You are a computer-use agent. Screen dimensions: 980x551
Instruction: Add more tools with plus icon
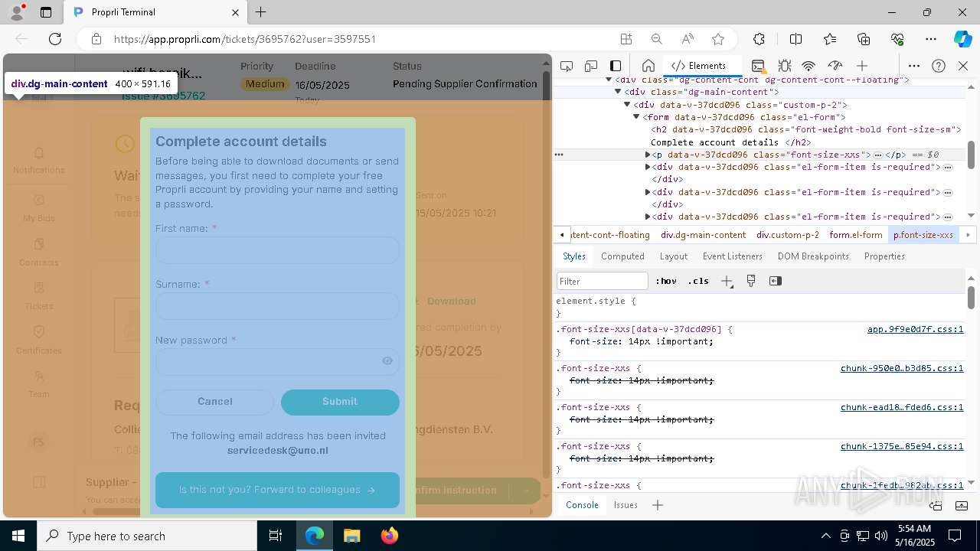click(862, 66)
